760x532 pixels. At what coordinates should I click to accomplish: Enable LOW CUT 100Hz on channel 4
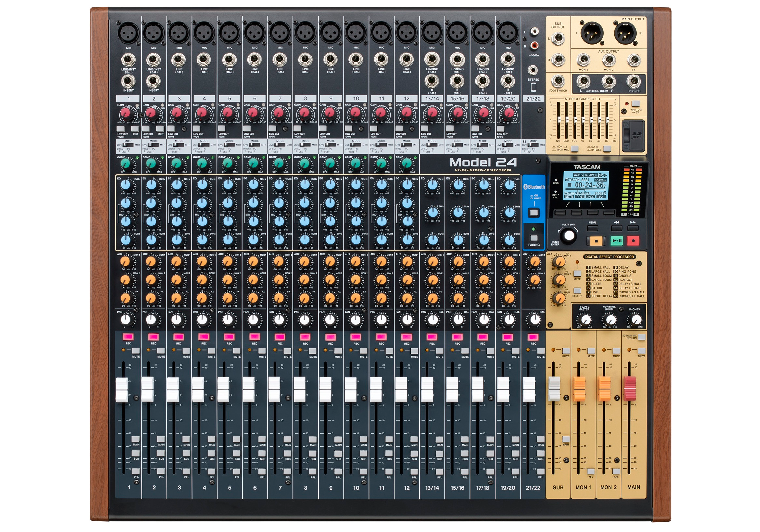196,128
